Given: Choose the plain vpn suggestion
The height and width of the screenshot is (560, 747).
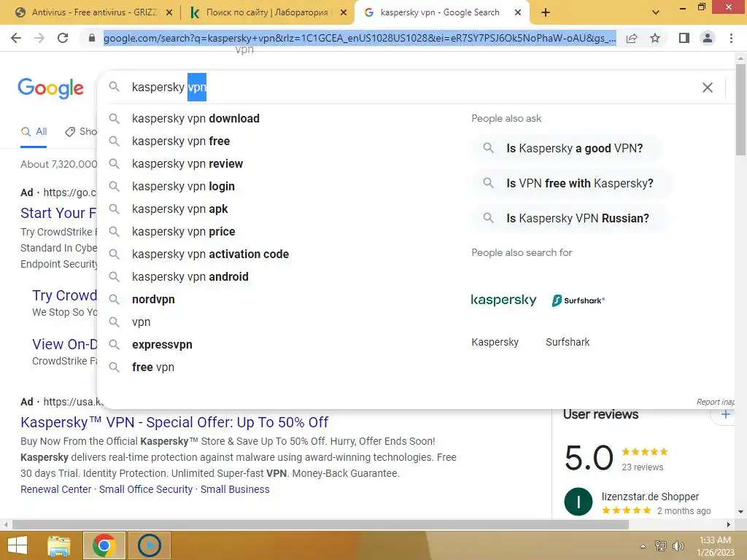Looking at the screenshot, I should [x=141, y=322].
